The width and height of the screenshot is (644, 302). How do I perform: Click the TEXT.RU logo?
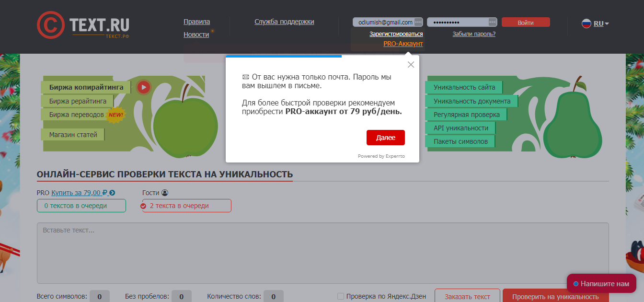(x=83, y=25)
